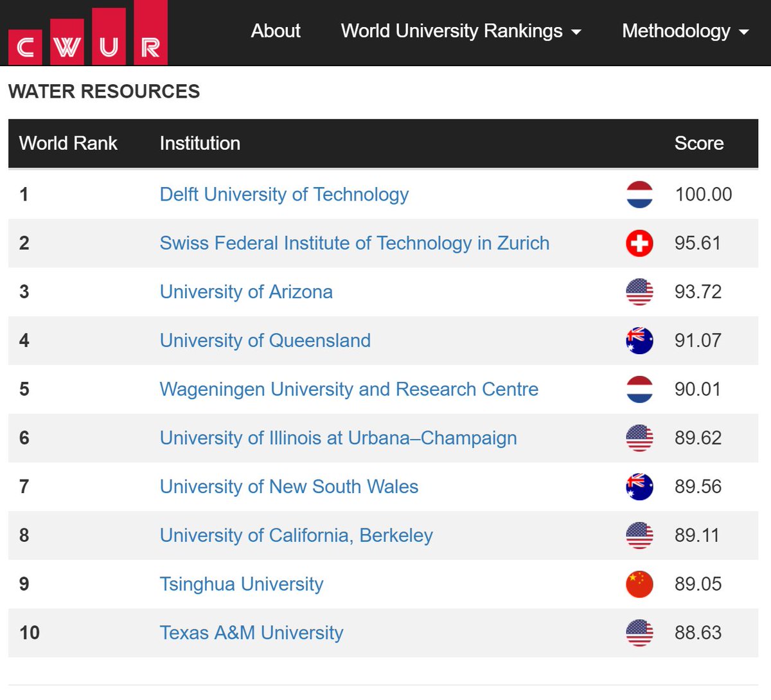Click the China flag beside Tsinghua University
Viewport: 771px width, 700px height.
click(639, 584)
